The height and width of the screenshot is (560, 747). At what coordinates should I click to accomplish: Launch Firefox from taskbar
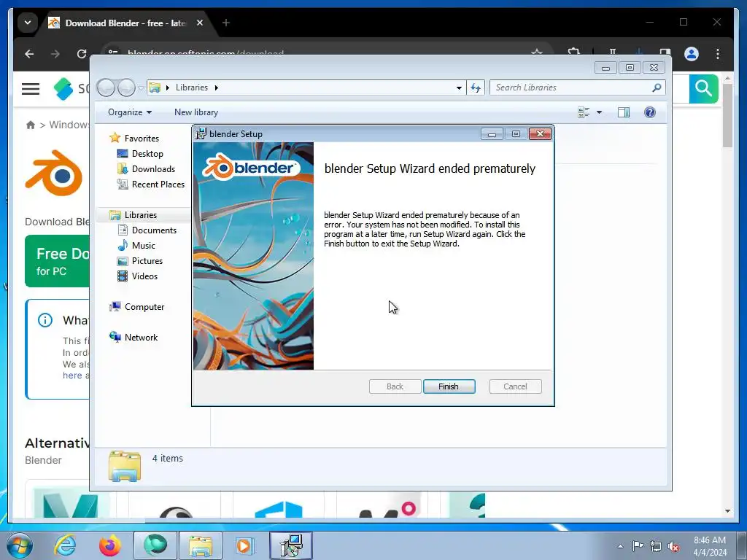(x=110, y=545)
